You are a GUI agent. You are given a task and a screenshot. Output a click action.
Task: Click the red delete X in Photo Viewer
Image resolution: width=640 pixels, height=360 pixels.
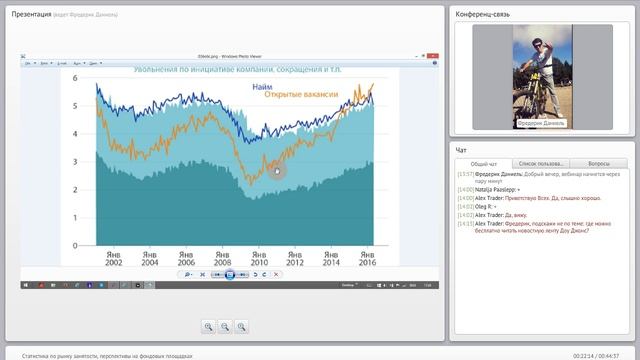point(276,275)
